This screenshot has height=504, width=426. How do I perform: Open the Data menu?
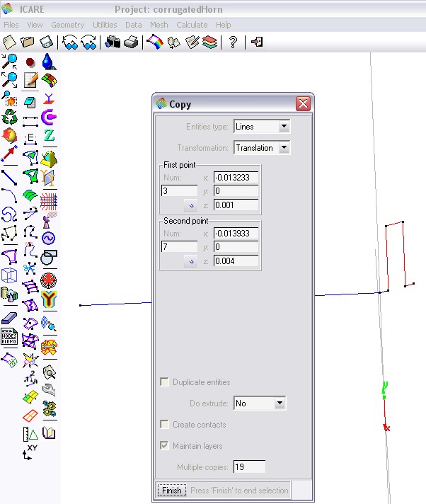[x=133, y=25]
